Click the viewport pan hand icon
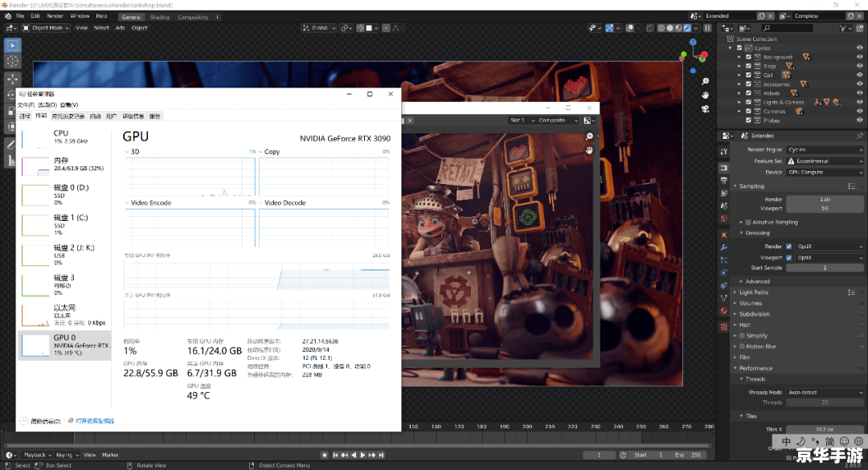 tap(706, 96)
